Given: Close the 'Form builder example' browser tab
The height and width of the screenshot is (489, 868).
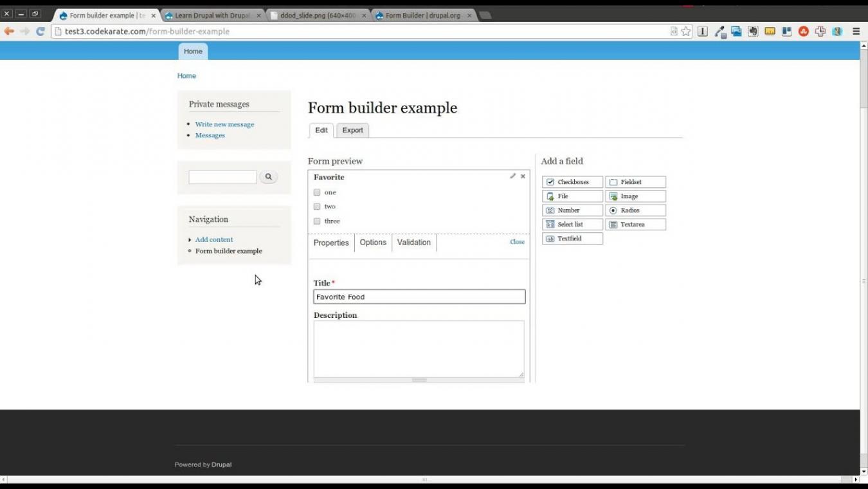Looking at the screenshot, I should [x=153, y=15].
